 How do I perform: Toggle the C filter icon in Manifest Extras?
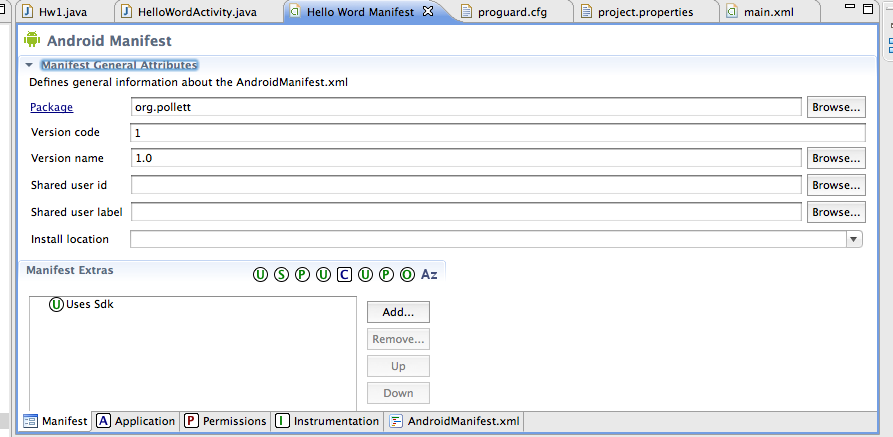pyautogui.click(x=344, y=275)
